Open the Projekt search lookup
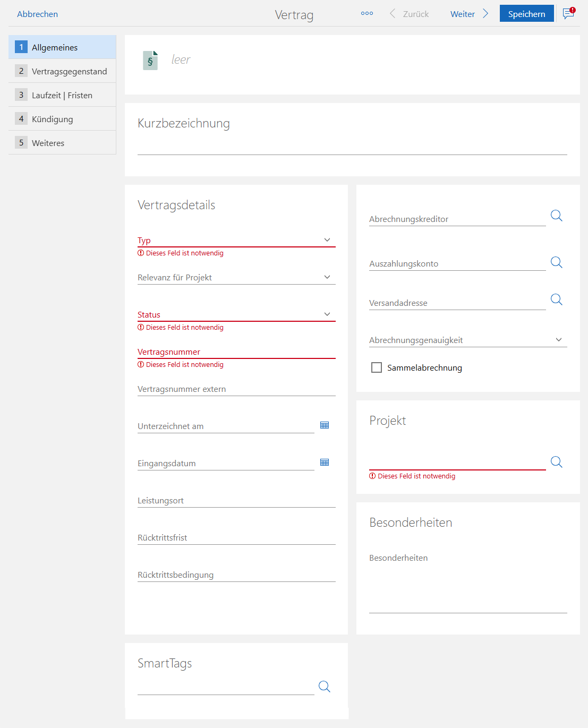Viewport: 588px width, 728px height. click(x=556, y=461)
